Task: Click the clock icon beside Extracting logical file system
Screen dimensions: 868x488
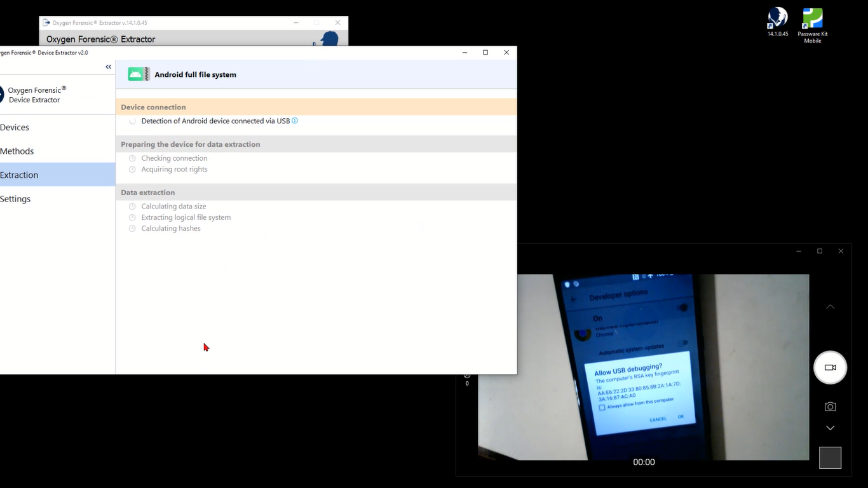Action: pos(132,217)
